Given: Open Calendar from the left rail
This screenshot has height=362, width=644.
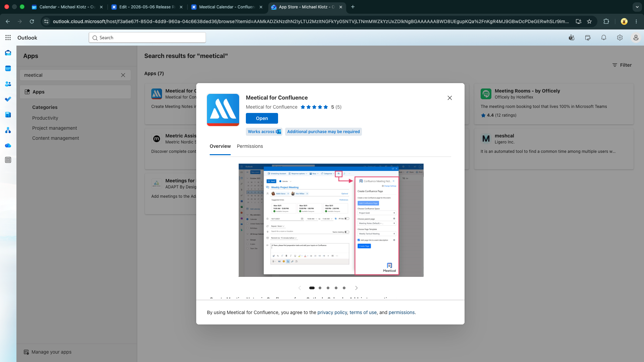Looking at the screenshot, I should 8,68.
